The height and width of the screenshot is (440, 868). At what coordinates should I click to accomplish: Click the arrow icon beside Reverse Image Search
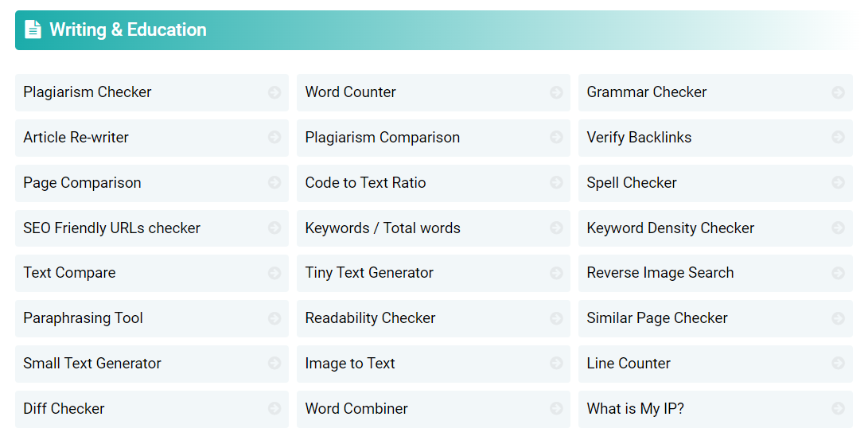(838, 273)
